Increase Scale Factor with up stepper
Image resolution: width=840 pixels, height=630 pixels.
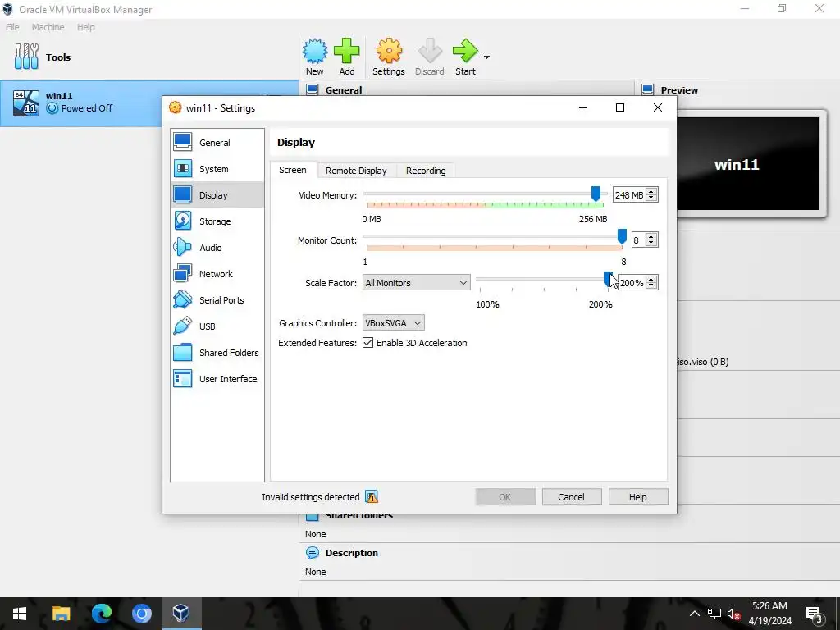click(x=651, y=279)
